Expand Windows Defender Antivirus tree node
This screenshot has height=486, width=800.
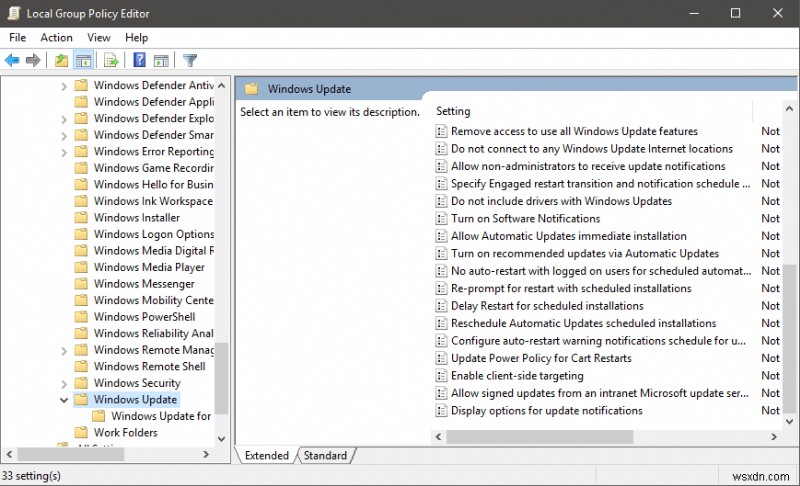click(64, 86)
